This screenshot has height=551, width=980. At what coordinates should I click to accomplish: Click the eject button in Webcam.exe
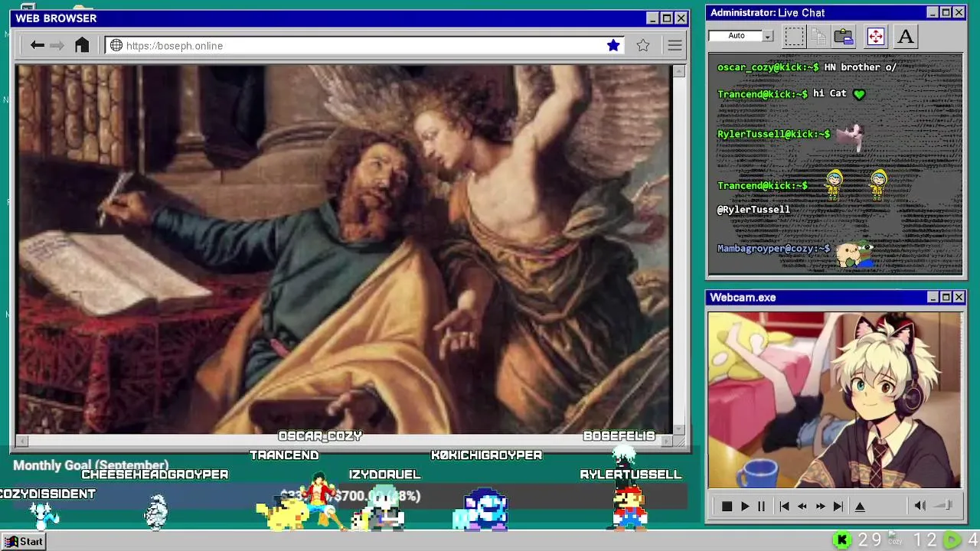point(860,506)
